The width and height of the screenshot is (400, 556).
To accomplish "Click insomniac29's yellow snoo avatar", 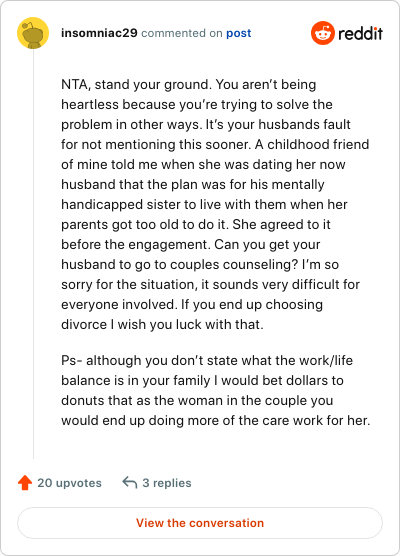I will [x=33, y=33].
